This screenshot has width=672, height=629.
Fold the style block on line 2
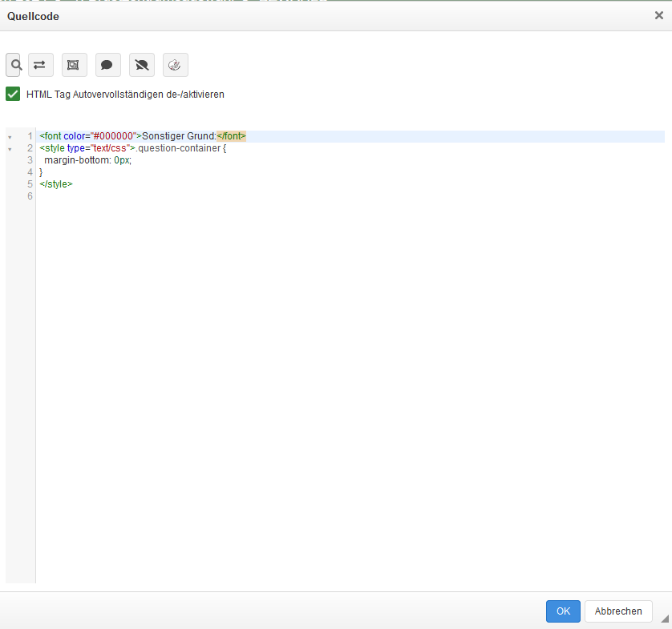(10, 149)
